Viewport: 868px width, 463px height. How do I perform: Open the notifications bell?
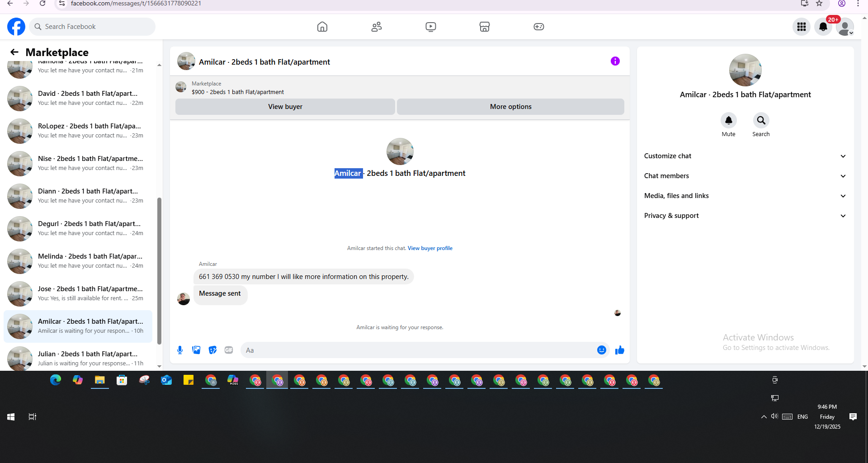point(823,27)
